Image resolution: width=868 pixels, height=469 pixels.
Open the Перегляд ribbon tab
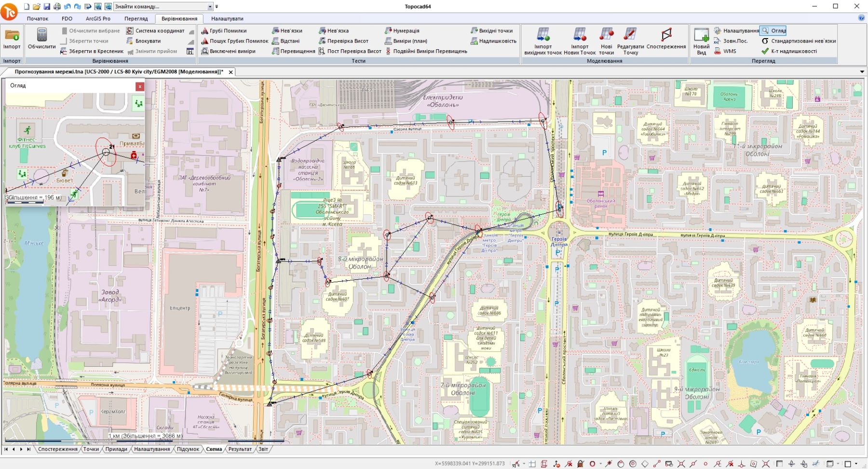[x=136, y=18]
